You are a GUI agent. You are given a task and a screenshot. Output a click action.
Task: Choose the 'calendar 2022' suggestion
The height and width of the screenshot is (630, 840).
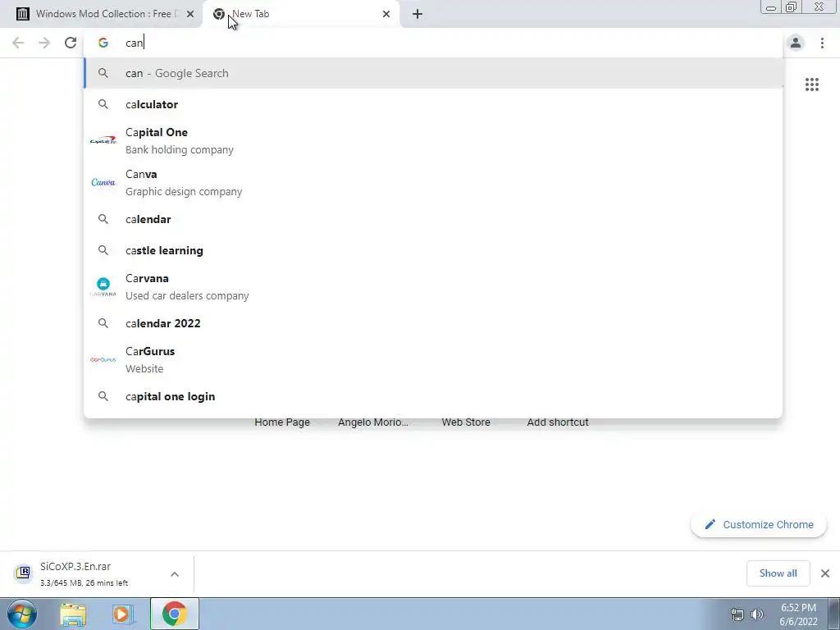pyautogui.click(x=433, y=323)
